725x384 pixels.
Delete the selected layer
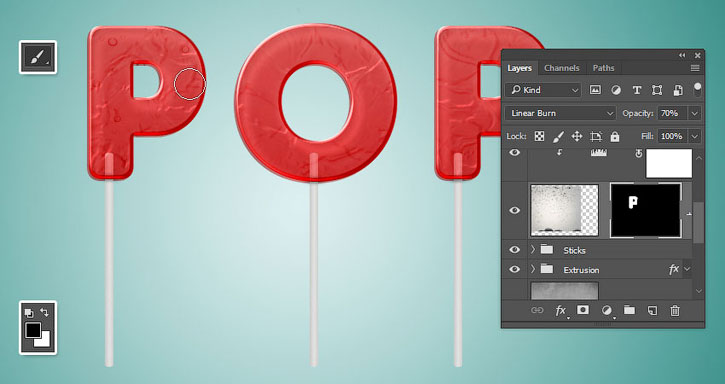[x=675, y=310]
